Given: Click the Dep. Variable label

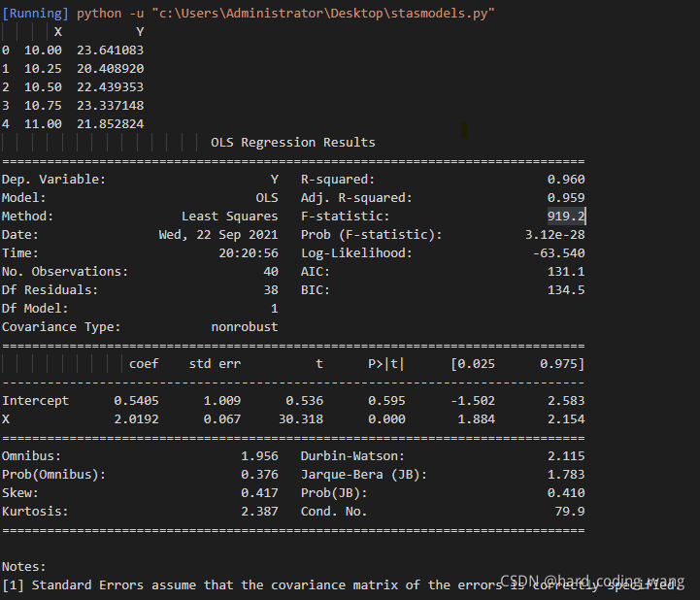Looking at the screenshot, I should pos(53,180).
